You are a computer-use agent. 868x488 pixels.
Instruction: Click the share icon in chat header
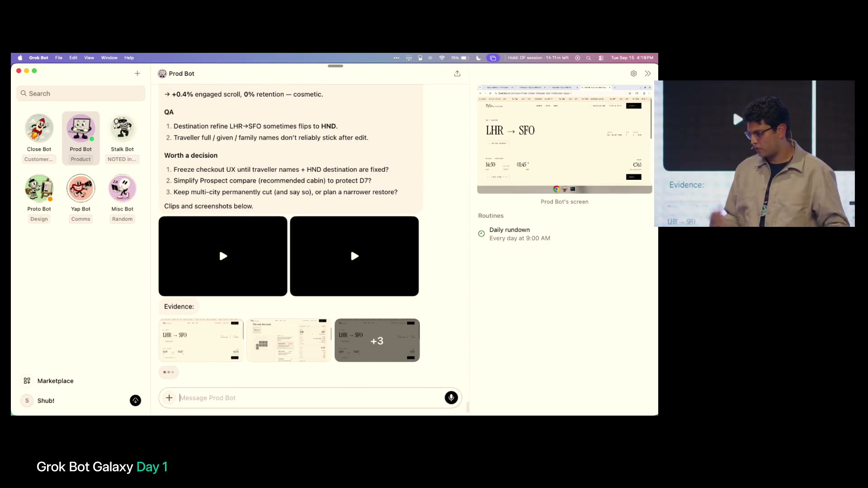point(457,73)
